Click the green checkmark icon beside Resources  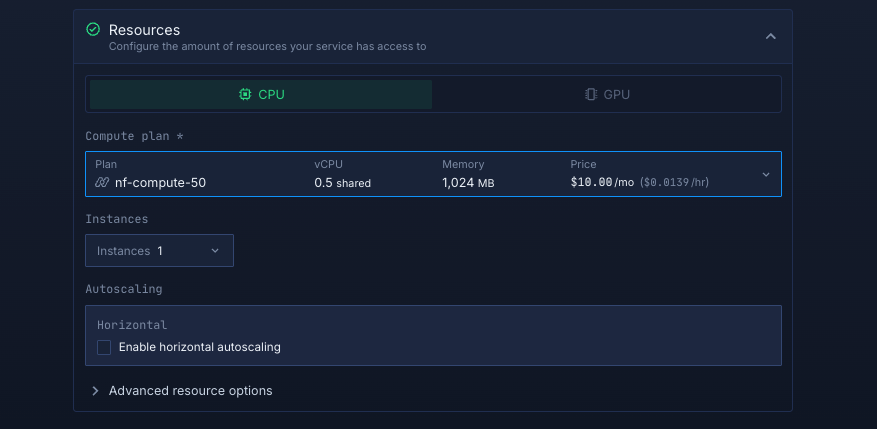point(93,30)
